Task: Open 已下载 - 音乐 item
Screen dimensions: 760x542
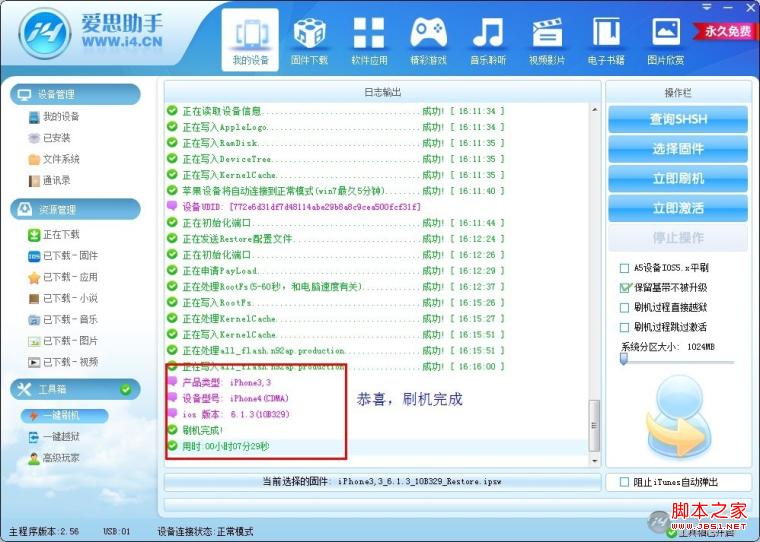Action: [x=63, y=319]
